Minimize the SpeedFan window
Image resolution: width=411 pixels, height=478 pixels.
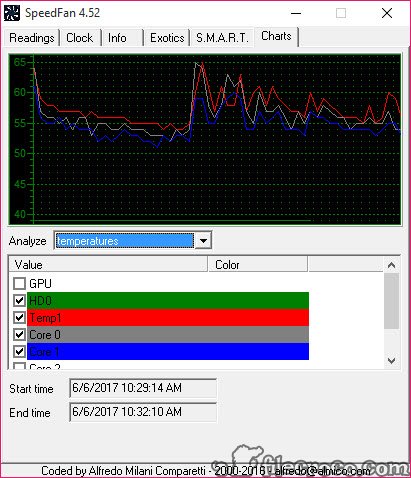tap(296, 13)
